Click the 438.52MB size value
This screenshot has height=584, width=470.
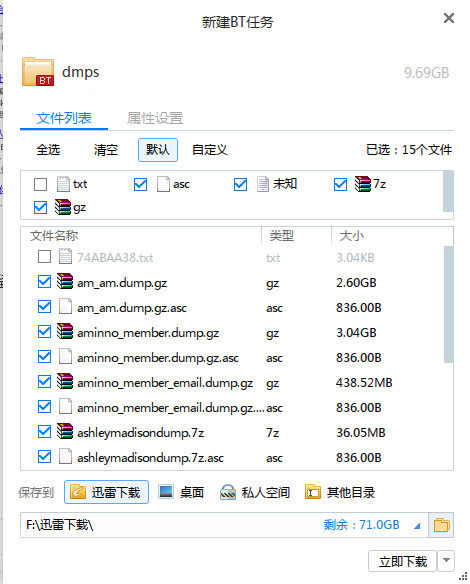364,383
